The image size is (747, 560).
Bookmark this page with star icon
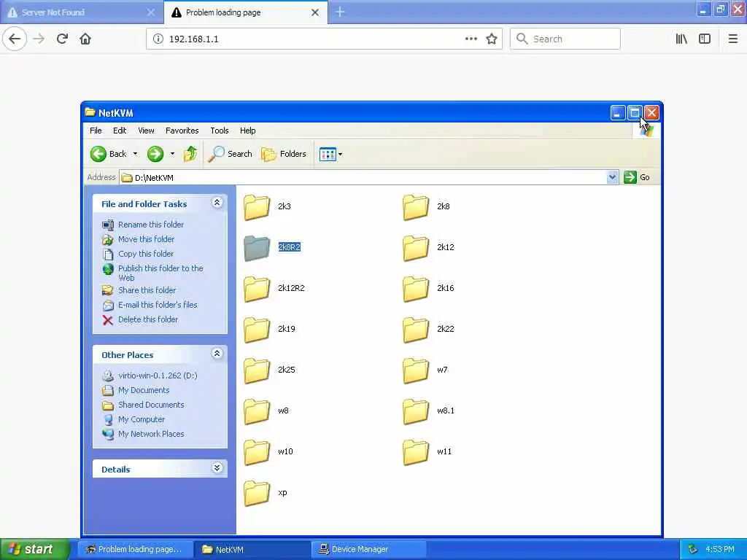click(x=492, y=39)
